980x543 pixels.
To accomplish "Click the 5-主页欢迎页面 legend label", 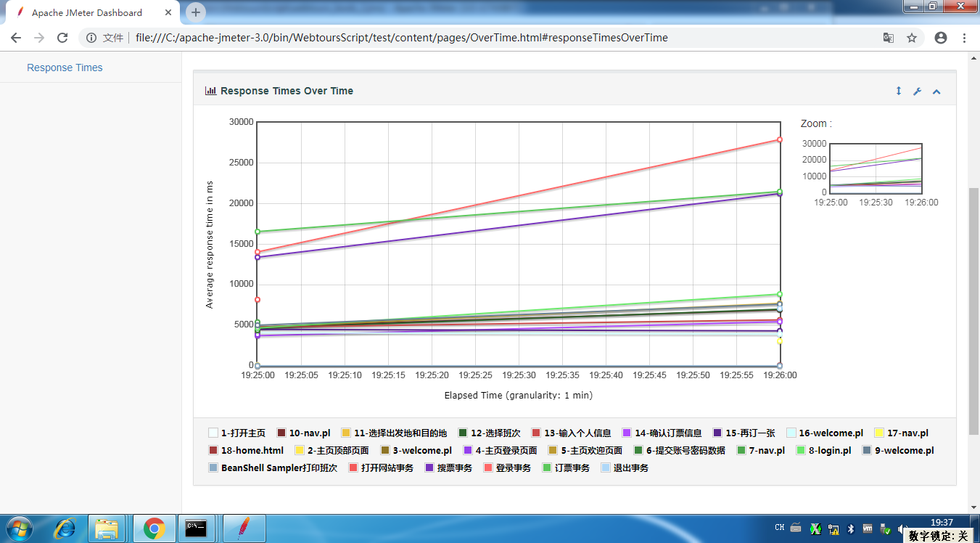I will tap(591, 450).
